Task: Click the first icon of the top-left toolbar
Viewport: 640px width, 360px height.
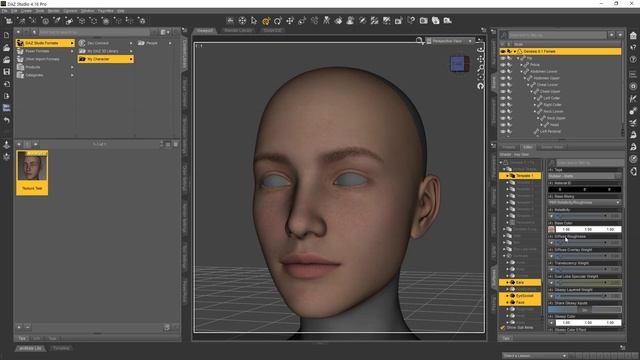Action: tap(9, 21)
